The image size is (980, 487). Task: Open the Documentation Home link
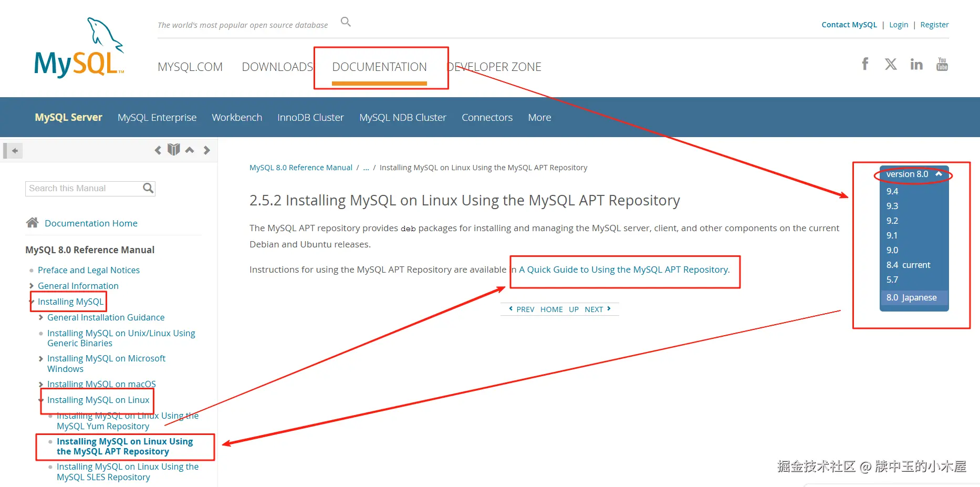pyautogui.click(x=91, y=223)
